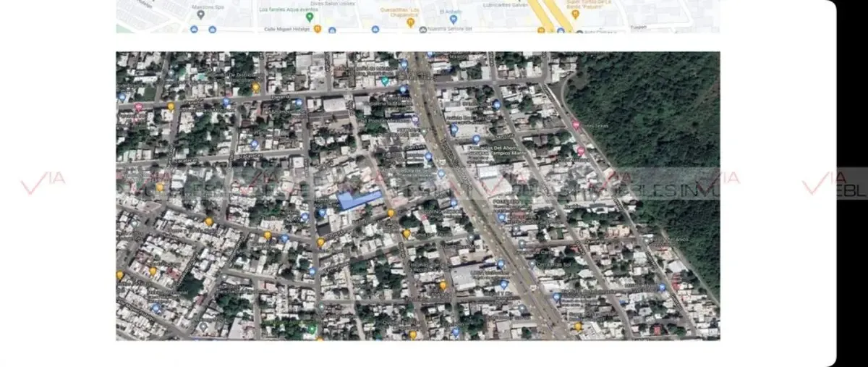Click the blue highlighted property polygon
868x367 pixels.
coord(360,201)
